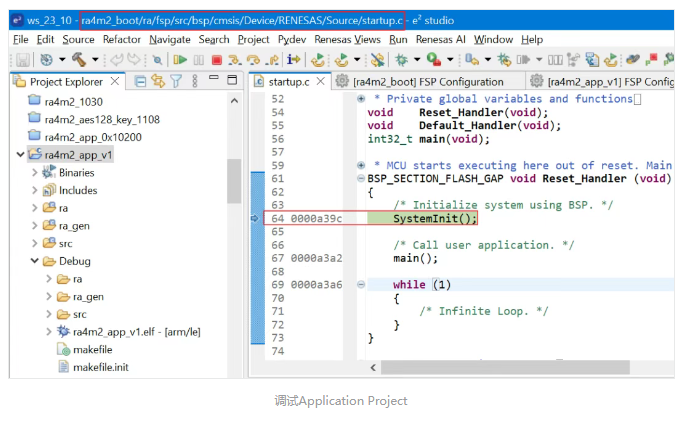Open Project Explorer filter funnel
This screenshot has height=424, width=683.
click(176, 81)
